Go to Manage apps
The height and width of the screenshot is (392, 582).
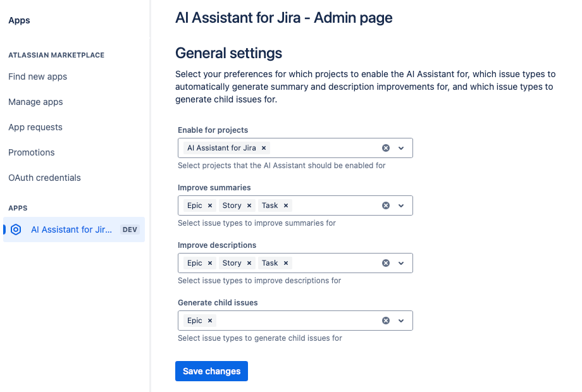tap(35, 102)
